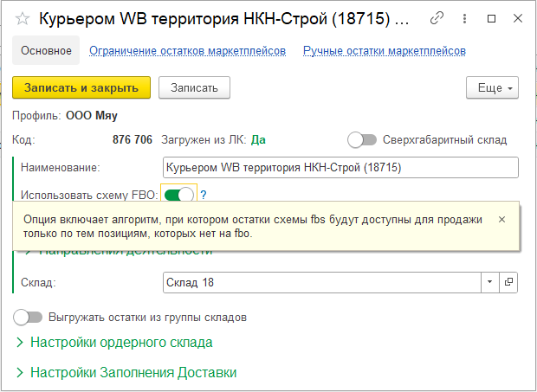
Task: Close the form window
Action: point(518,18)
